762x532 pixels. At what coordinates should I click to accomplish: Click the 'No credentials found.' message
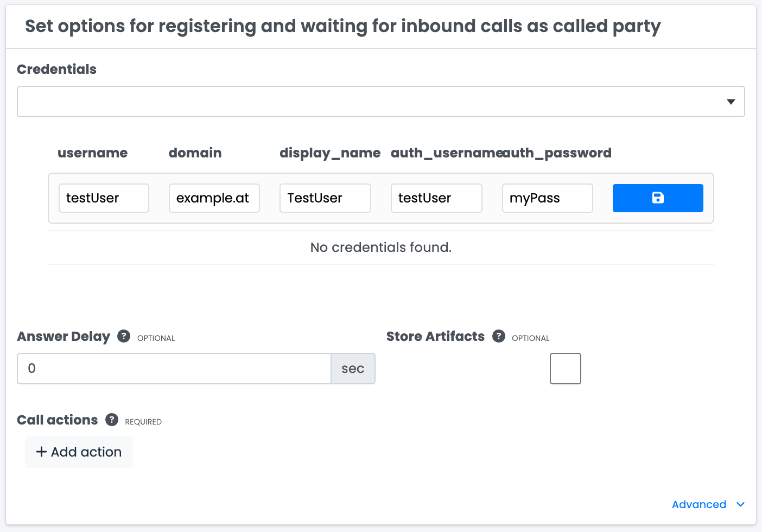pyautogui.click(x=381, y=248)
